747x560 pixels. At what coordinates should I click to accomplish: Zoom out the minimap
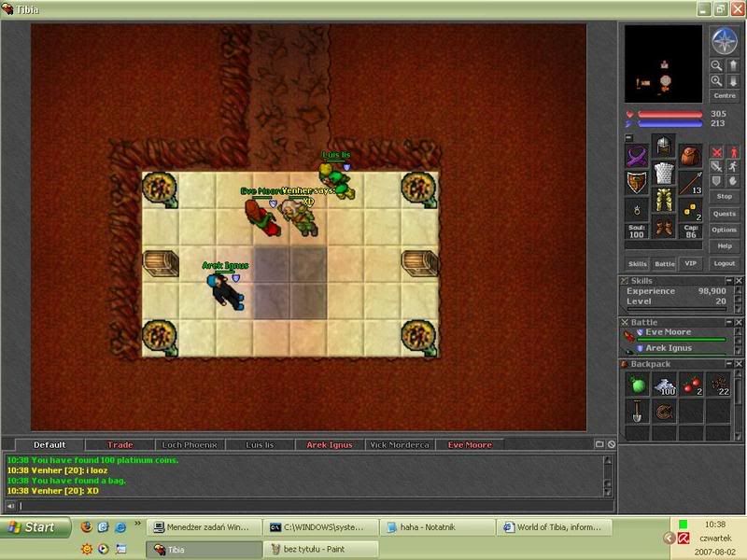pyautogui.click(x=716, y=65)
